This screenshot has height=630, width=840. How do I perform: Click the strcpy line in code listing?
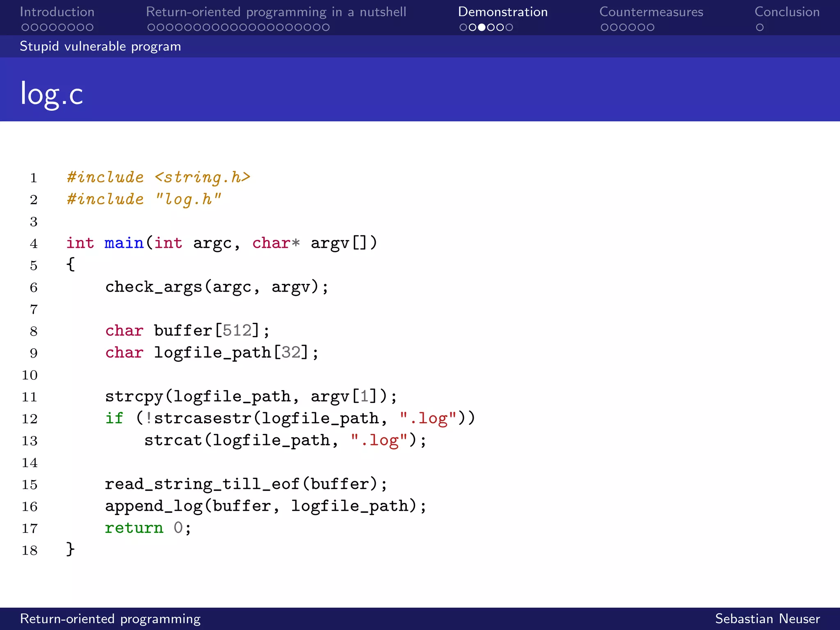click(251, 397)
